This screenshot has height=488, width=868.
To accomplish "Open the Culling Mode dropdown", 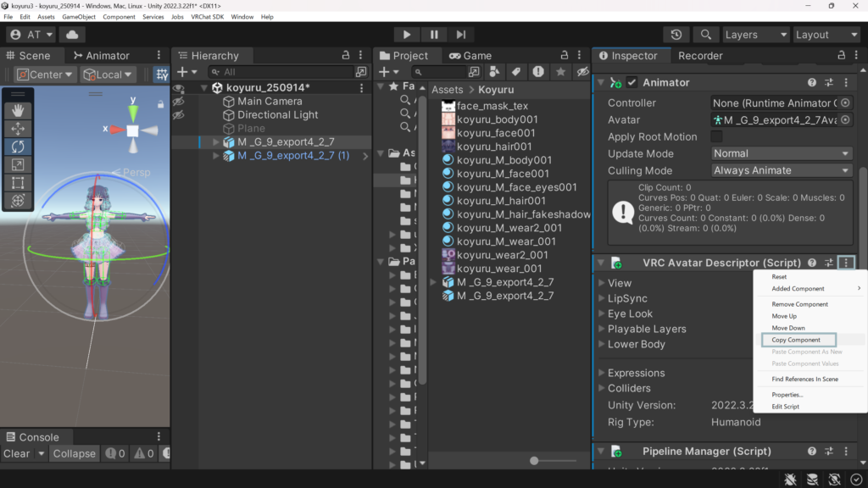I will [x=781, y=170].
